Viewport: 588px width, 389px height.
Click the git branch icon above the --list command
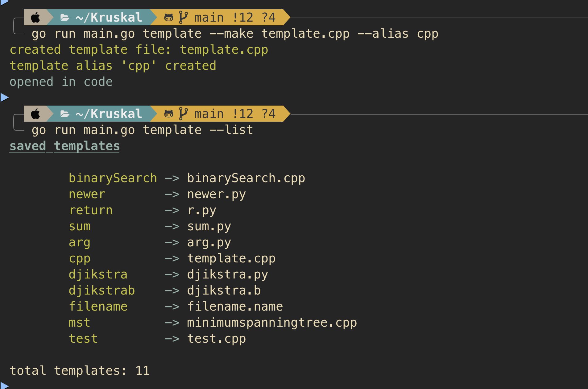[183, 114]
